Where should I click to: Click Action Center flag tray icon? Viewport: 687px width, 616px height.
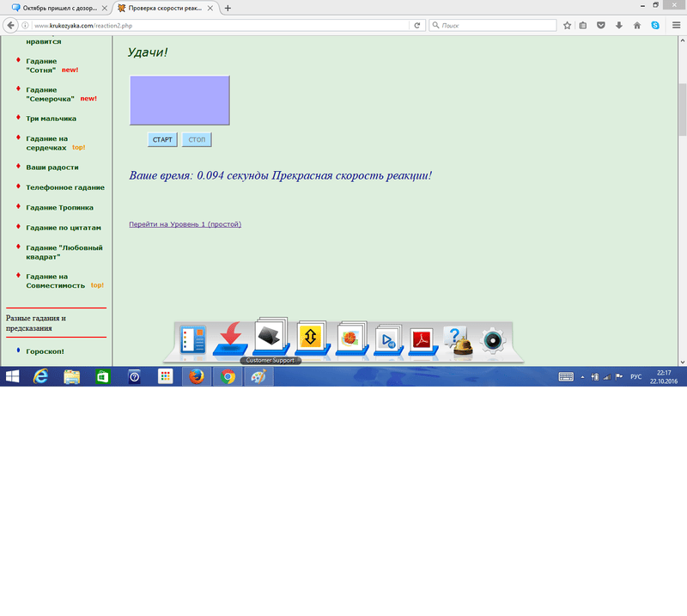click(619, 376)
